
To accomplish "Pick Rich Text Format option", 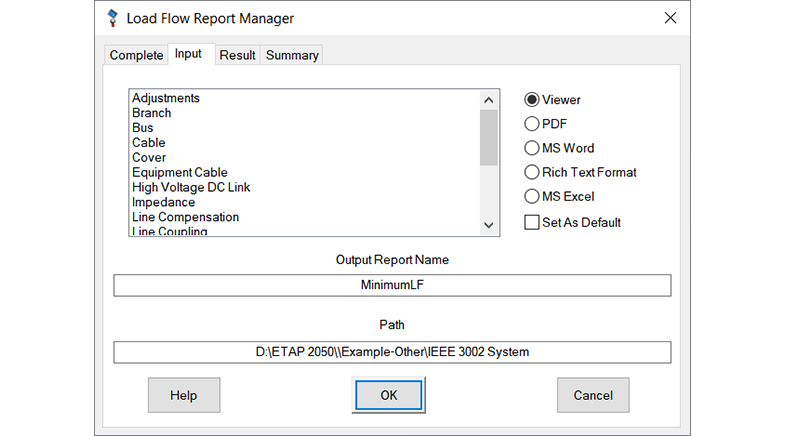I will 532,172.
